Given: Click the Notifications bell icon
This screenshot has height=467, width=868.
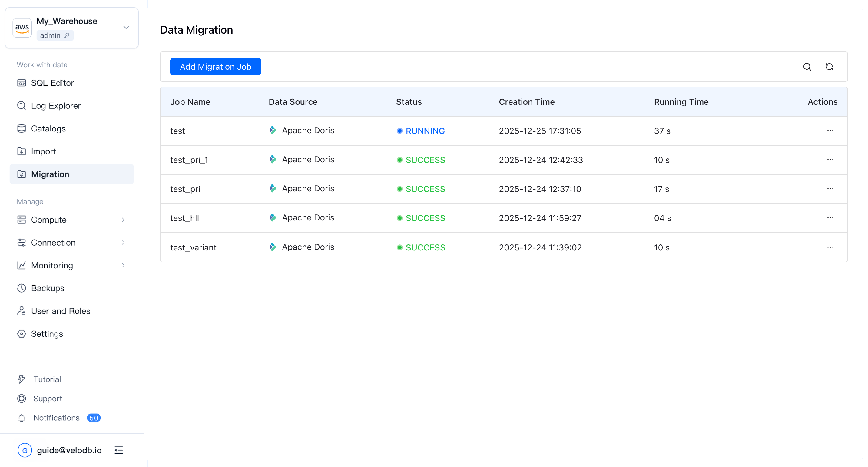Looking at the screenshot, I should [x=22, y=418].
